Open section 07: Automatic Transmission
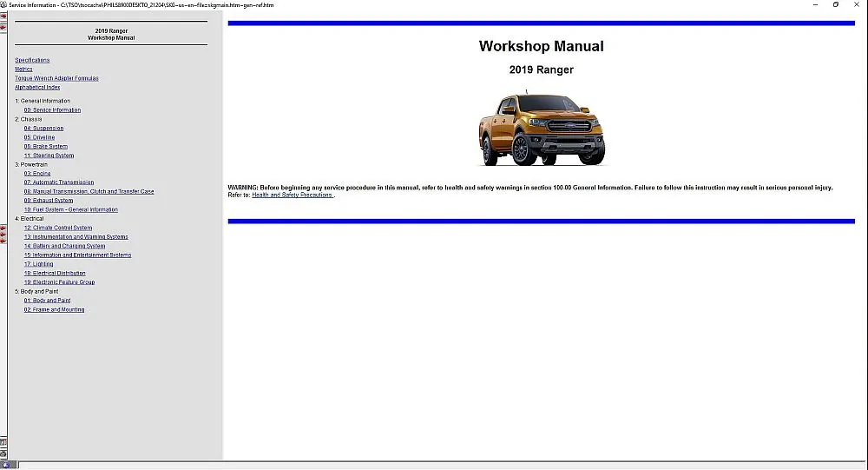 click(x=59, y=182)
